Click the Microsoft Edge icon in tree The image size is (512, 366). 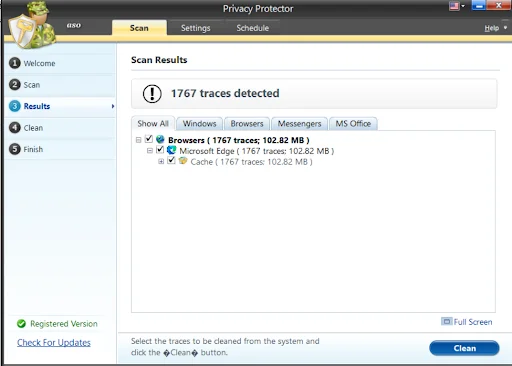click(x=171, y=150)
